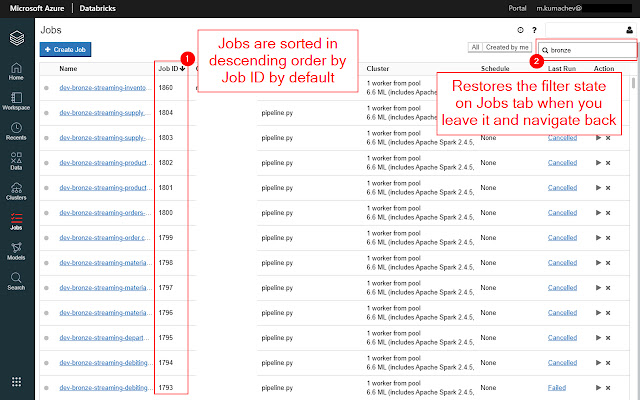Click the jobs filter box containing bronze

click(x=587, y=50)
